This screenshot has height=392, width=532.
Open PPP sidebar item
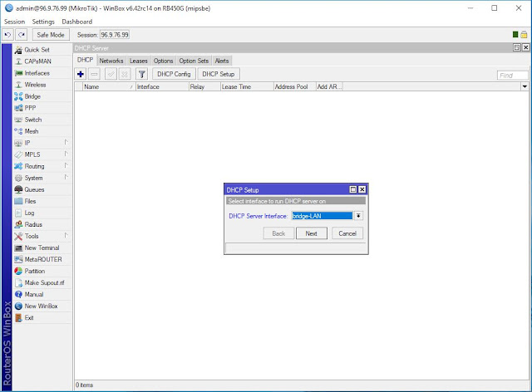coord(42,108)
